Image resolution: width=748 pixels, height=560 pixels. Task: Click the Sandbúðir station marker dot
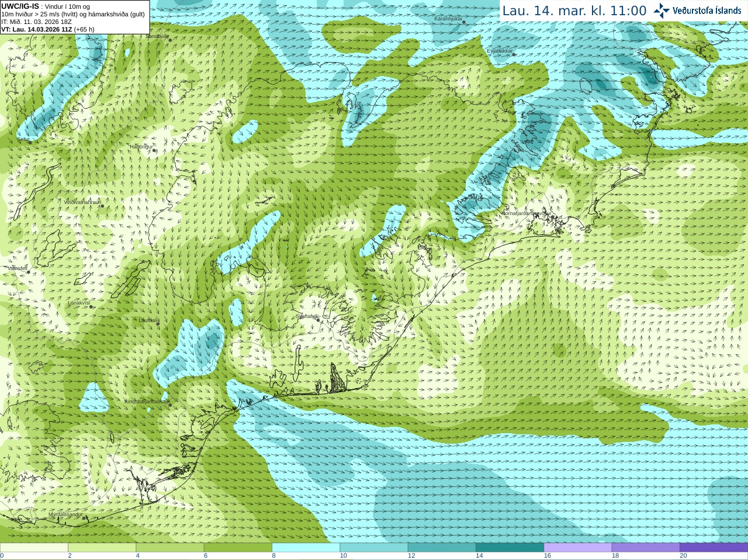(x=171, y=40)
